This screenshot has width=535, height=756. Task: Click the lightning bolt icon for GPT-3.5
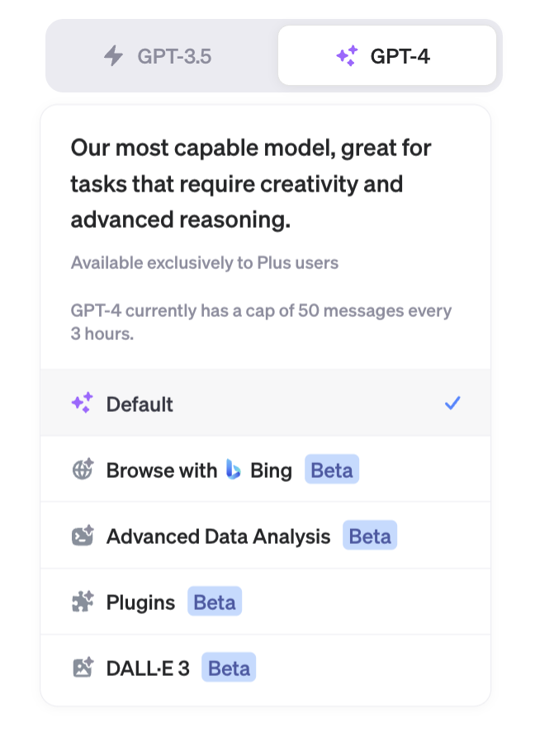(x=113, y=56)
